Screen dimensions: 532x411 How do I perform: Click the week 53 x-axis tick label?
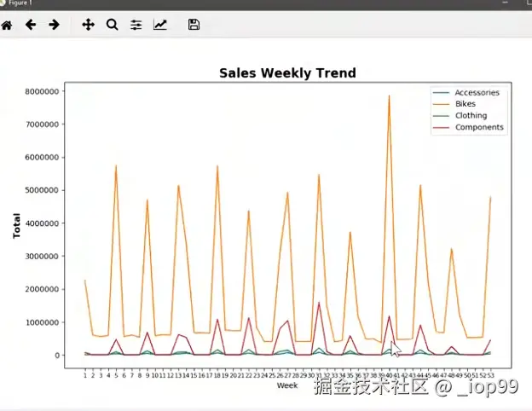[x=490, y=375]
